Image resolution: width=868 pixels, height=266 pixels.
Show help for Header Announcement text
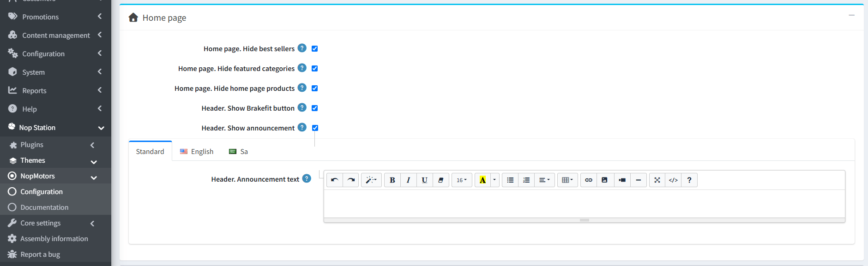tap(307, 178)
